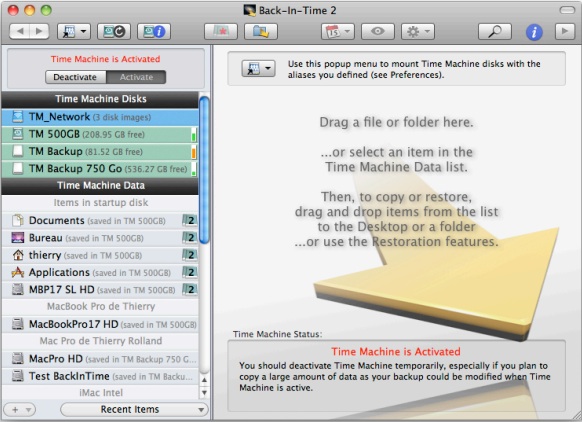Click the MacBook Pro de Thierry group label
The height and width of the screenshot is (422, 582).
pos(101,307)
